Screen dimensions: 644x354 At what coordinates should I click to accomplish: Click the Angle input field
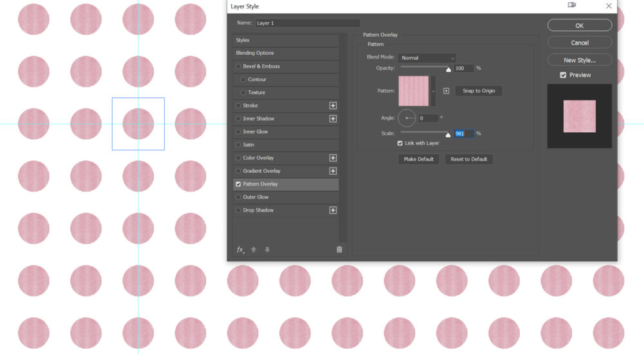click(428, 118)
